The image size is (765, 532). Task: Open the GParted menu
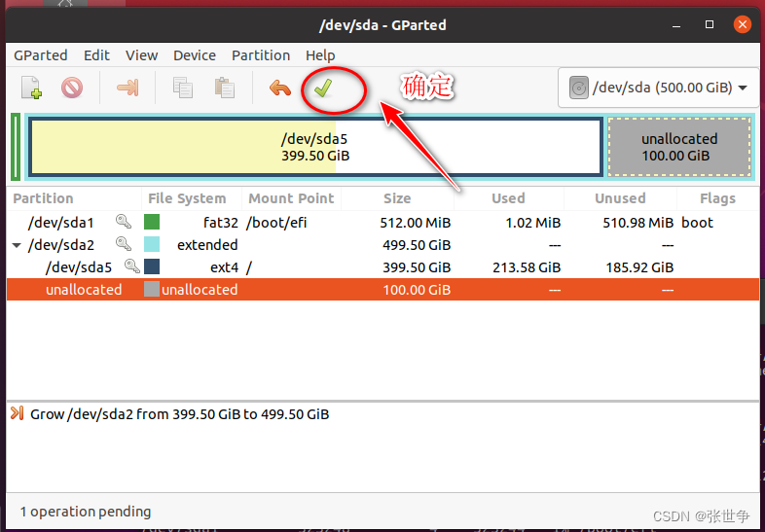[x=41, y=55]
